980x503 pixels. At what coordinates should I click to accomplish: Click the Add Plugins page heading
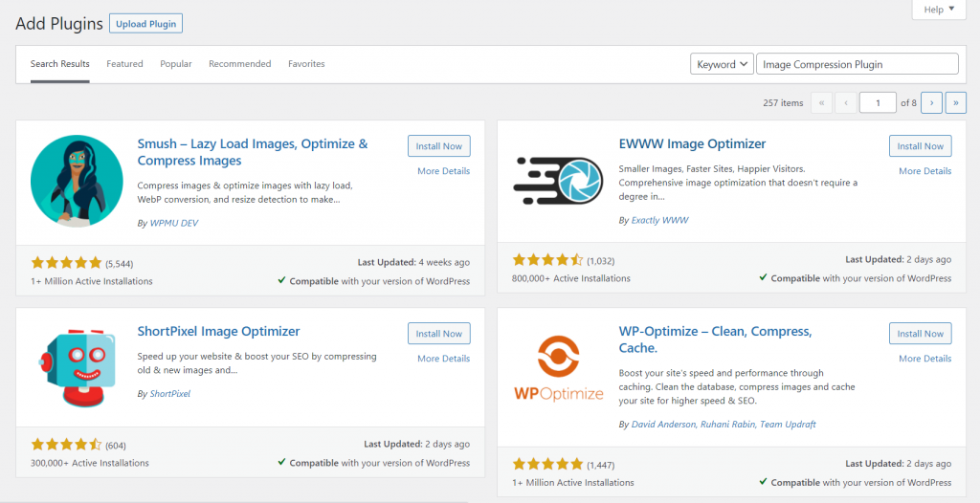pyautogui.click(x=59, y=24)
